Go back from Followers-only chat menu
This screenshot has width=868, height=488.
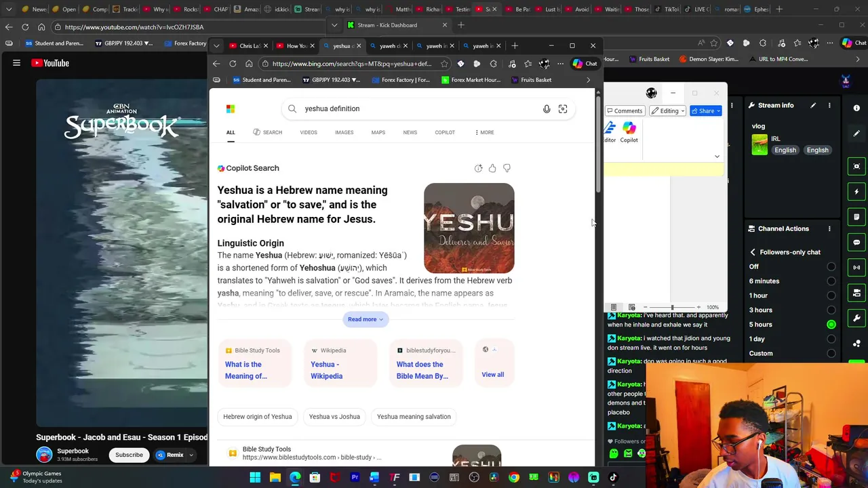tap(753, 252)
